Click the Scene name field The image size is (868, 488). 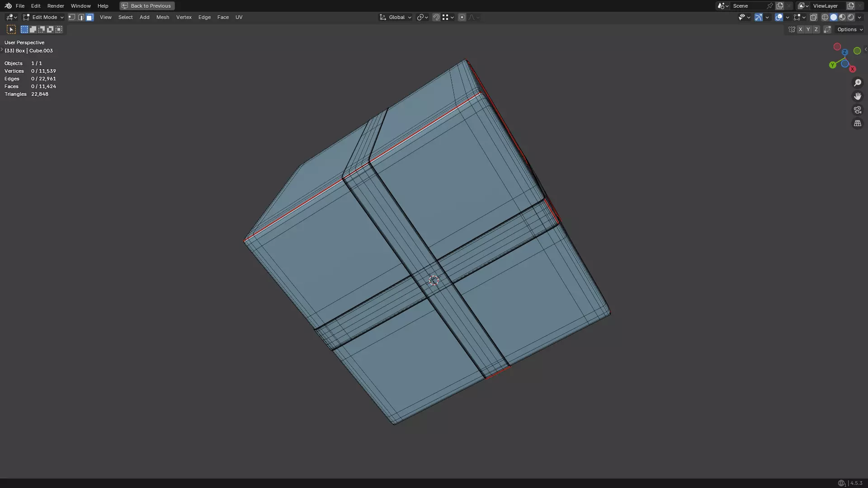pyautogui.click(x=748, y=6)
